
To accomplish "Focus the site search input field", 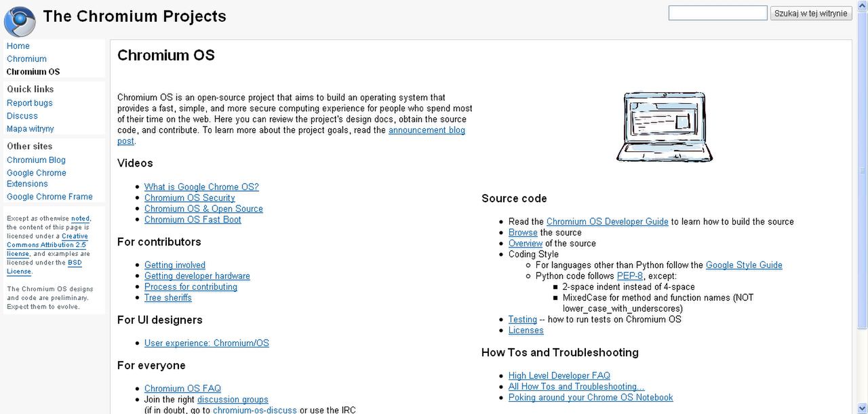I will (718, 13).
